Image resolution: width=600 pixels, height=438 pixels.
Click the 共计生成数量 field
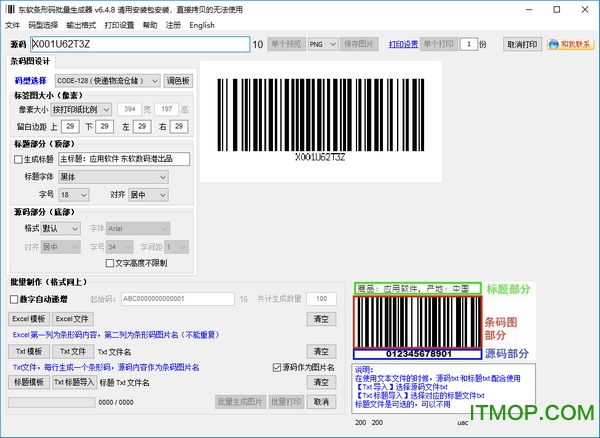click(x=321, y=299)
